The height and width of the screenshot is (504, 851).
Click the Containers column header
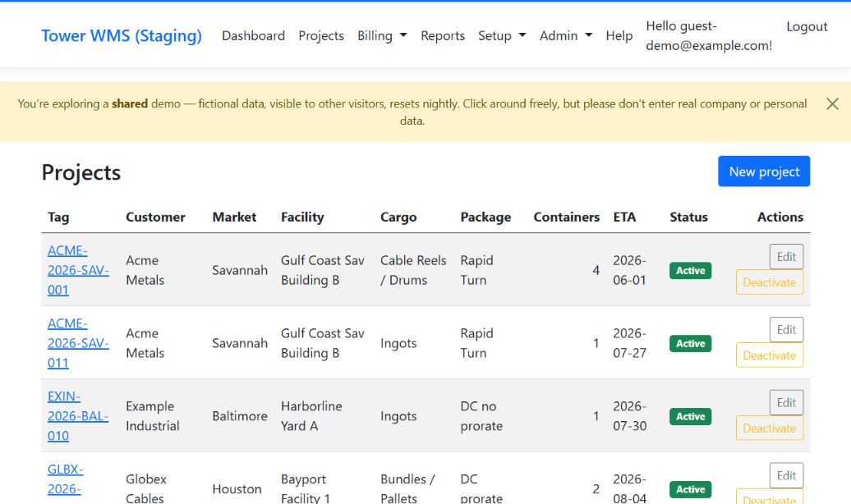point(567,217)
